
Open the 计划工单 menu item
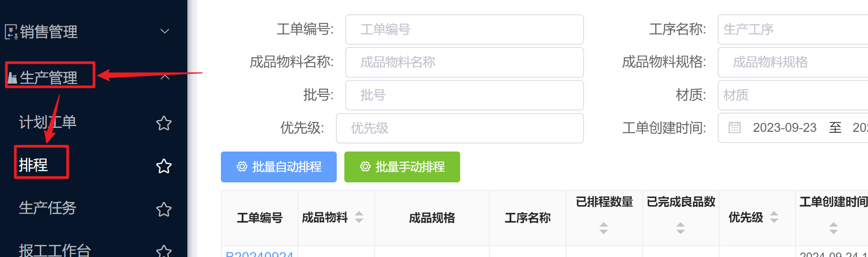(47, 122)
